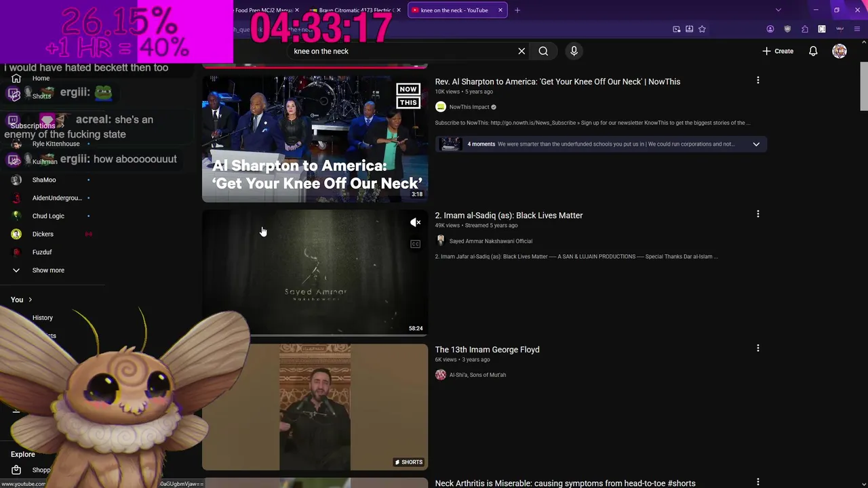Click the shield extension icon in toolbar
The image size is (868, 488).
pyautogui.click(x=787, y=29)
